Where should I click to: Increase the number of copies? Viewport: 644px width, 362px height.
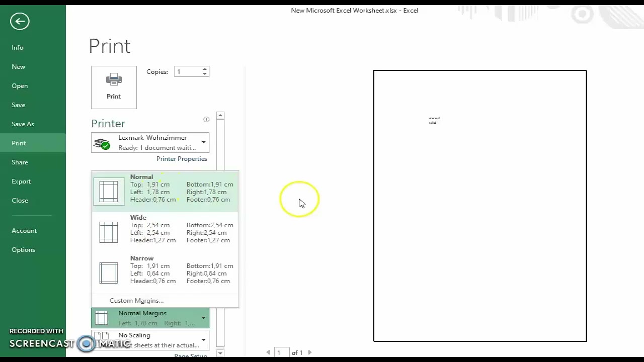[x=204, y=69]
